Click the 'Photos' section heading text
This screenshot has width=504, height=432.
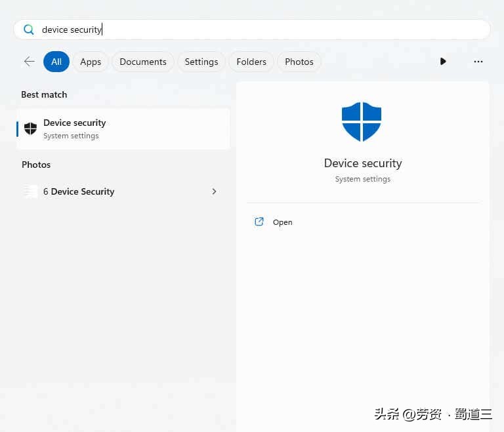coord(36,165)
